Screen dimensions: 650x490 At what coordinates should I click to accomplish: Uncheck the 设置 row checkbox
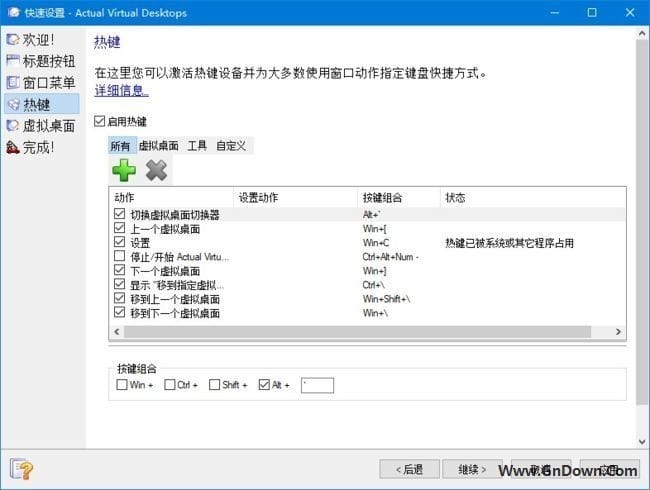(119, 242)
